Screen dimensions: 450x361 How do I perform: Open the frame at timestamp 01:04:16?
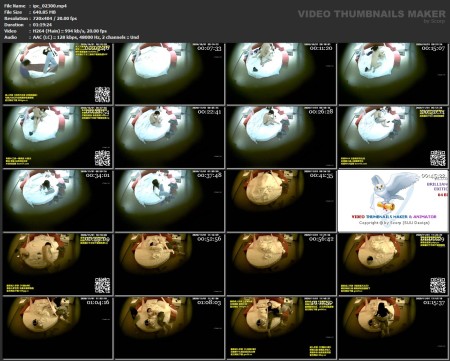[x=58, y=328]
